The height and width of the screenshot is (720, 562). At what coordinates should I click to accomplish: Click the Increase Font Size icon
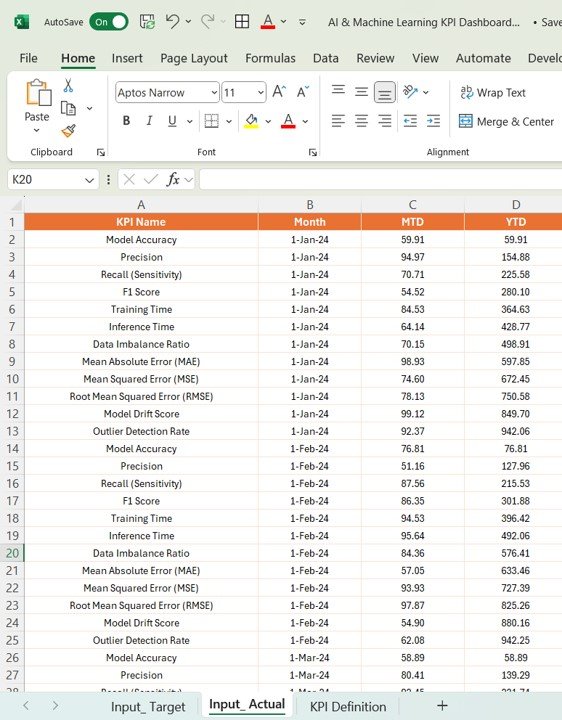point(279,92)
